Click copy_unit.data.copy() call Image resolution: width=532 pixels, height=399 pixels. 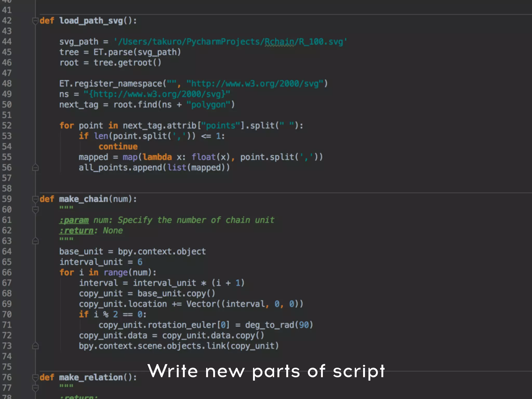click(213, 335)
